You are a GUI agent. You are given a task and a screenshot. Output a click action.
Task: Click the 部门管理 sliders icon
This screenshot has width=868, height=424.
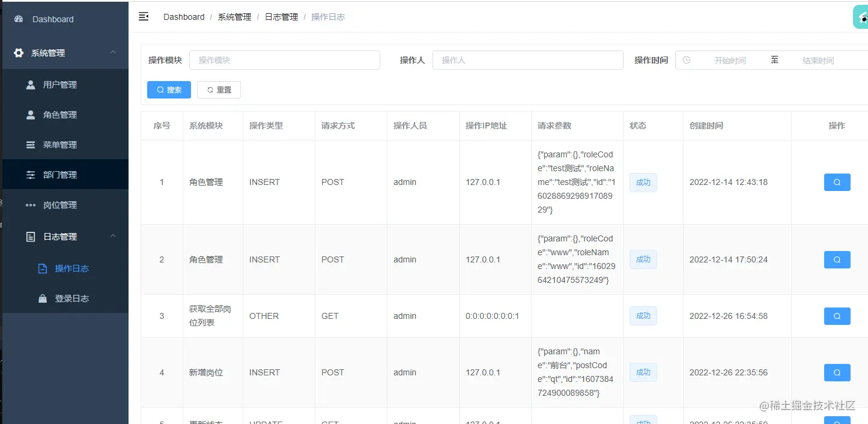[x=31, y=175]
